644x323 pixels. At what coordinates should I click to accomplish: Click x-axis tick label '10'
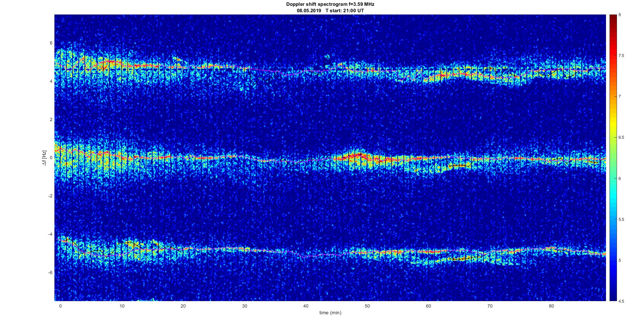122,306
